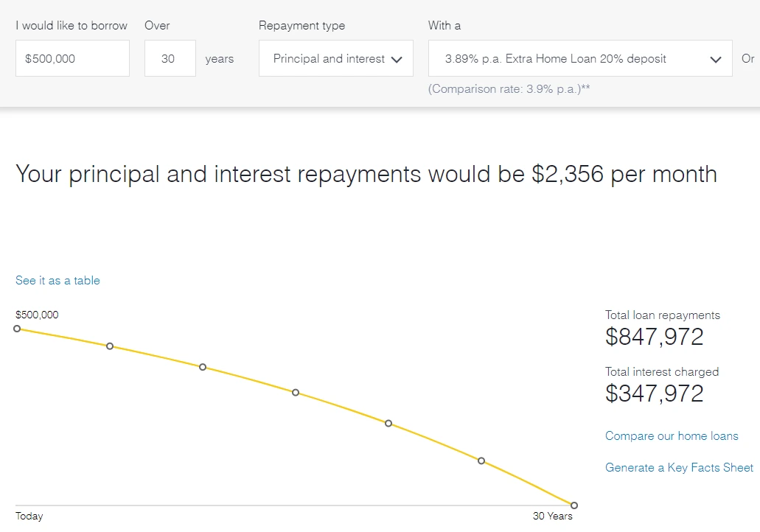Screen dimensions: 760x532
Task: Select the sixth data point on yellow curve
Action: click(481, 461)
